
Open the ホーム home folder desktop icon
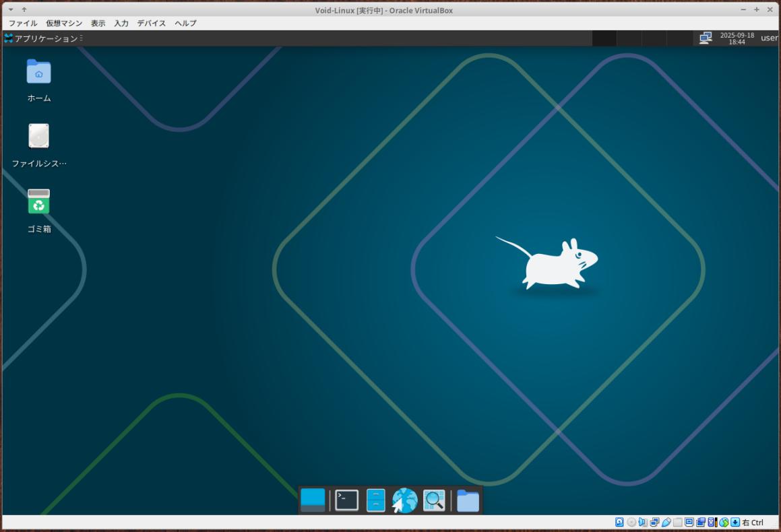(x=39, y=81)
